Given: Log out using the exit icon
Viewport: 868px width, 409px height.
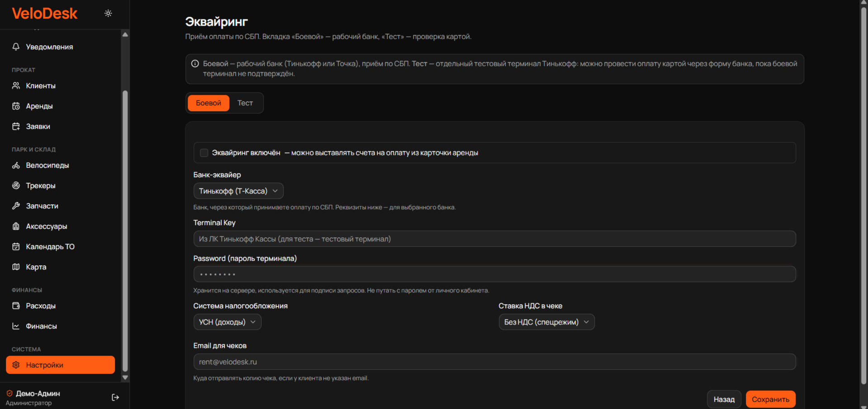Looking at the screenshot, I should tap(115, 397).
